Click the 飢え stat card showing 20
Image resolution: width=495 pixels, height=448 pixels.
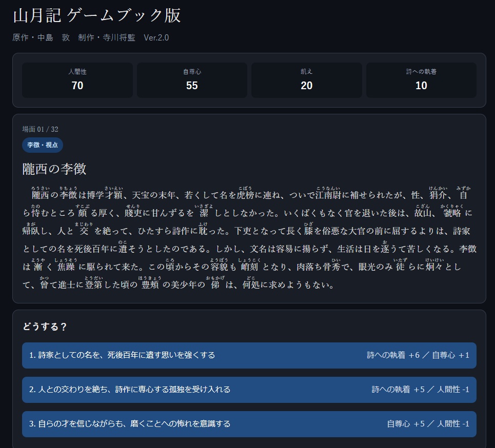(x=307, y=80)
